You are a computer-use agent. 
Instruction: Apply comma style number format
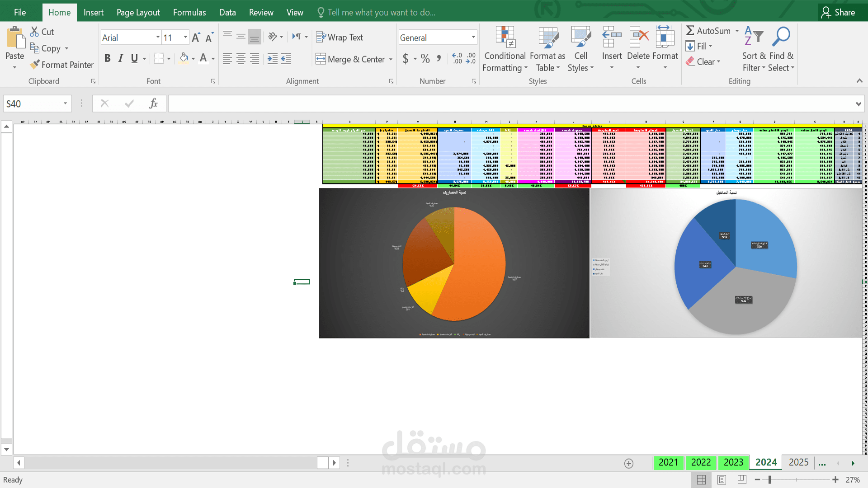[439, 58]
